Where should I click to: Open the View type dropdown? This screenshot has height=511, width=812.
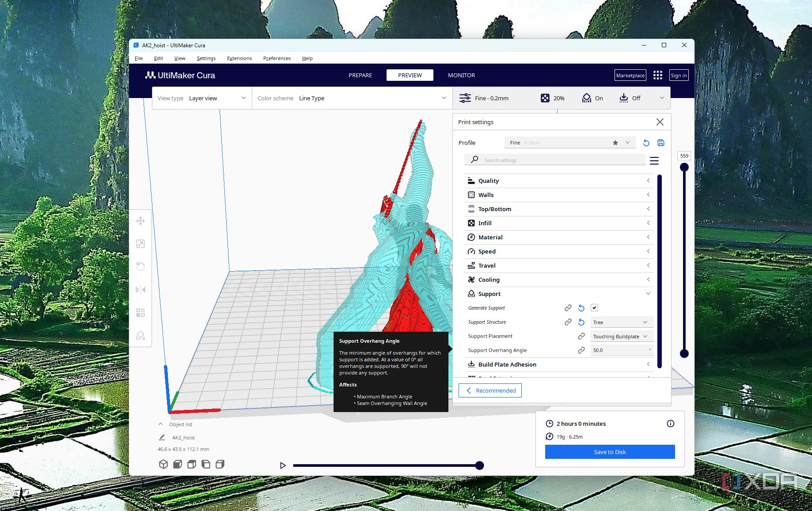click(x=202, y=98)
